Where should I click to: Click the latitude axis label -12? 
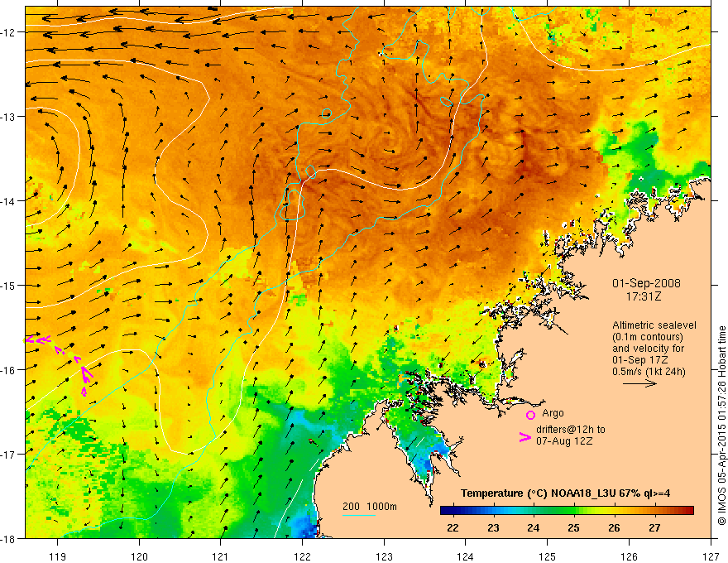8,32
